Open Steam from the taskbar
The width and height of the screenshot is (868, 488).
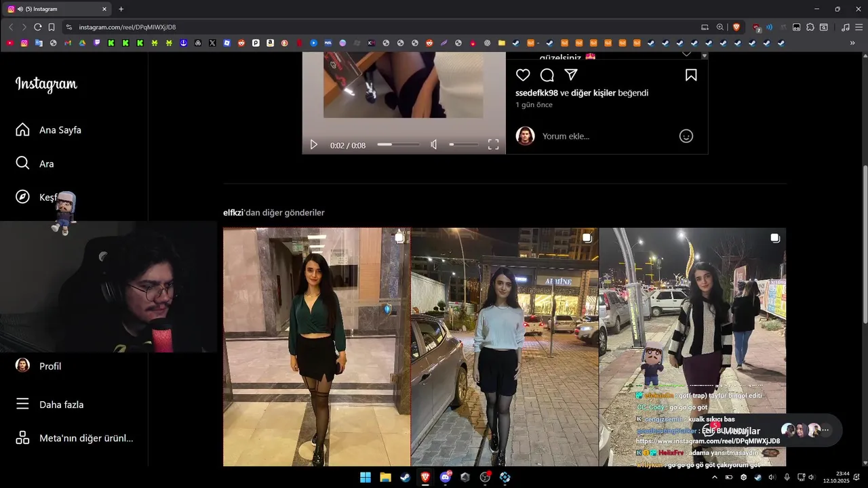click(405, 477)
